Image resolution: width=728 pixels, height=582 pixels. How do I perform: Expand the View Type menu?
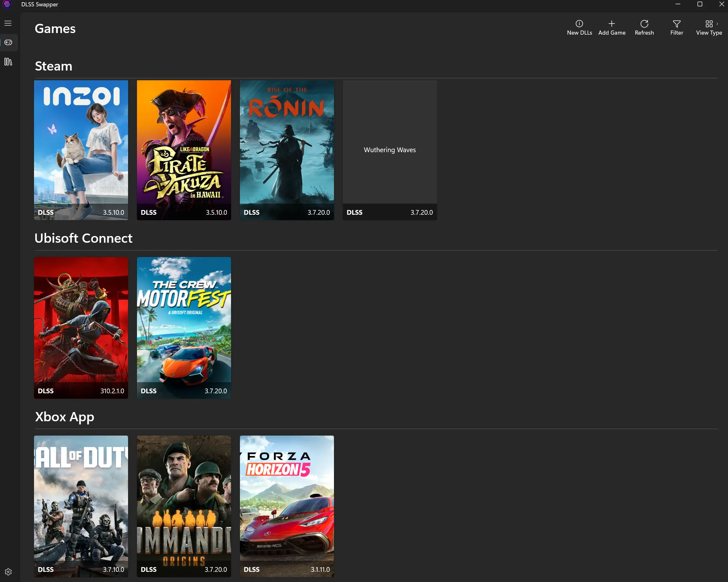(x=709, y=28)
